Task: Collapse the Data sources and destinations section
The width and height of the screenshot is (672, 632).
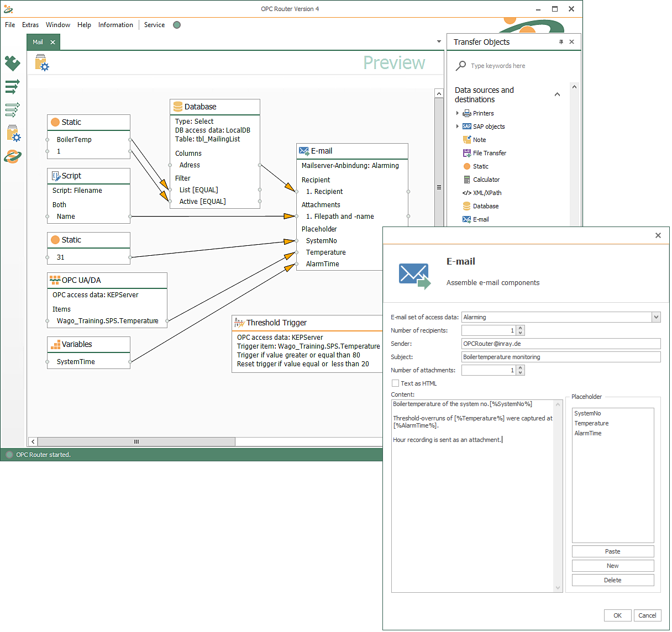Action: 557,94
